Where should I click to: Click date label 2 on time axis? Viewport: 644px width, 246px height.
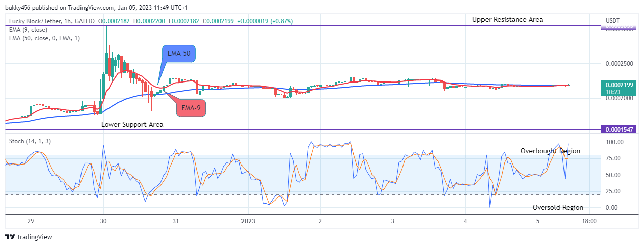click(320, 221)
